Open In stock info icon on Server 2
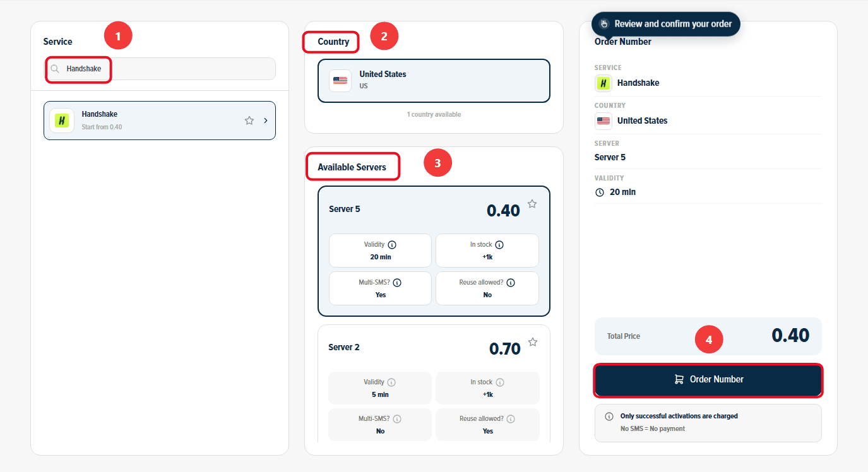 click(500, 382)
